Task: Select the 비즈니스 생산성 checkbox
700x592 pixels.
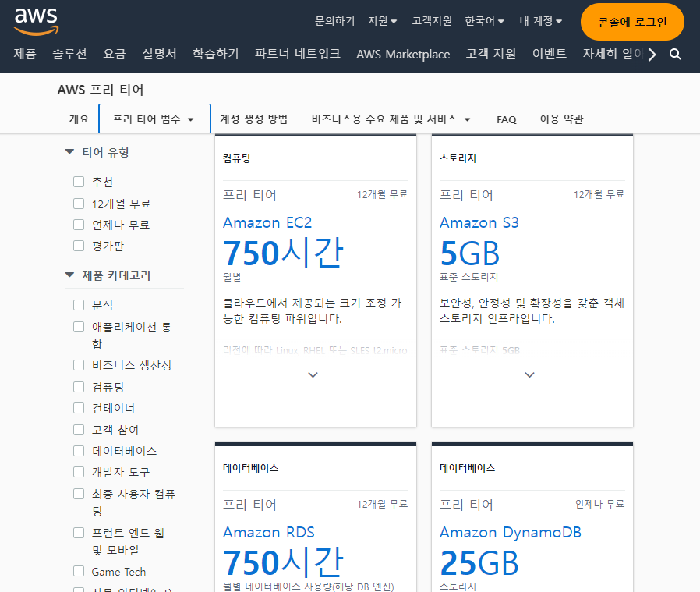Action: 79,365
